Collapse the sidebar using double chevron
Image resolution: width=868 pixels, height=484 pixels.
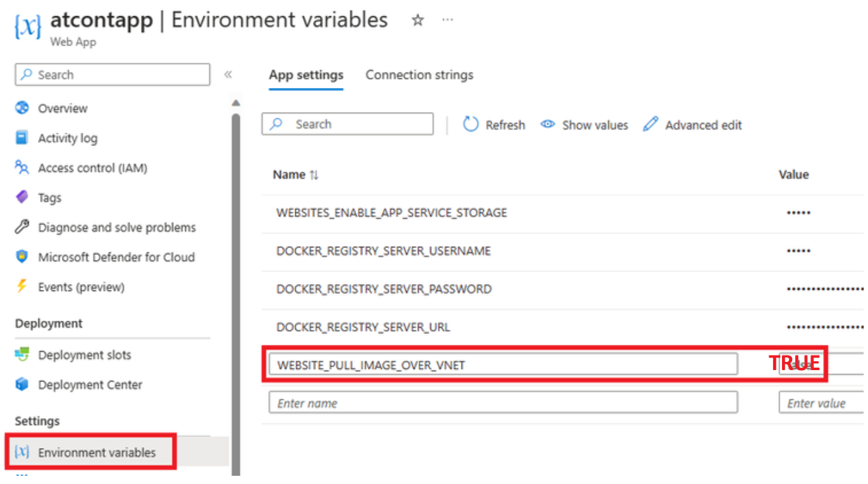[228, 75]
